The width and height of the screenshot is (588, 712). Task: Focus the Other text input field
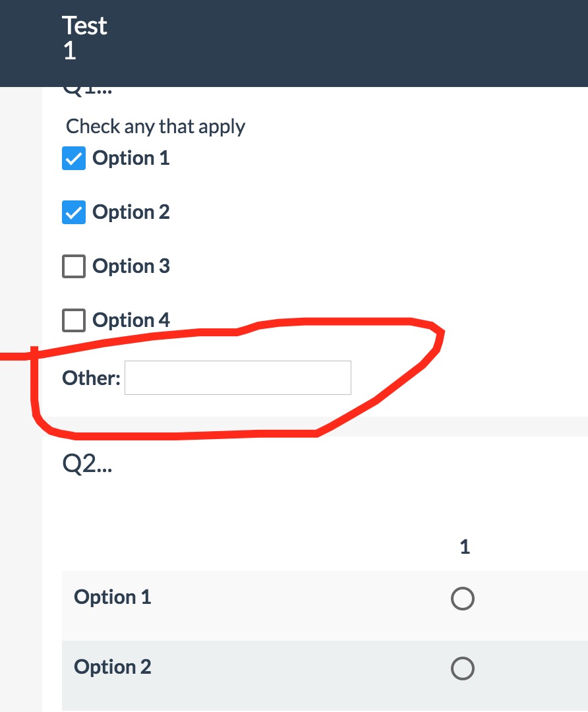pos(237,378)
